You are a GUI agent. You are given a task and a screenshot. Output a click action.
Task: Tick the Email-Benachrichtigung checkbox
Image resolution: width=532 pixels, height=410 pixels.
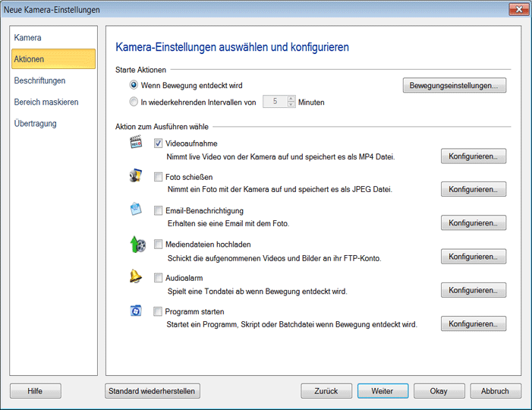[159, 210]
